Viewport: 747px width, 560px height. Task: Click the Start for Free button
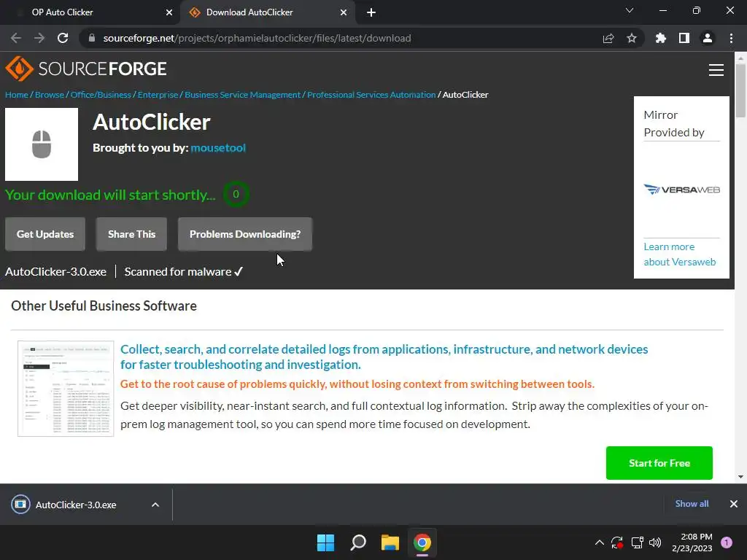[659, 463]
